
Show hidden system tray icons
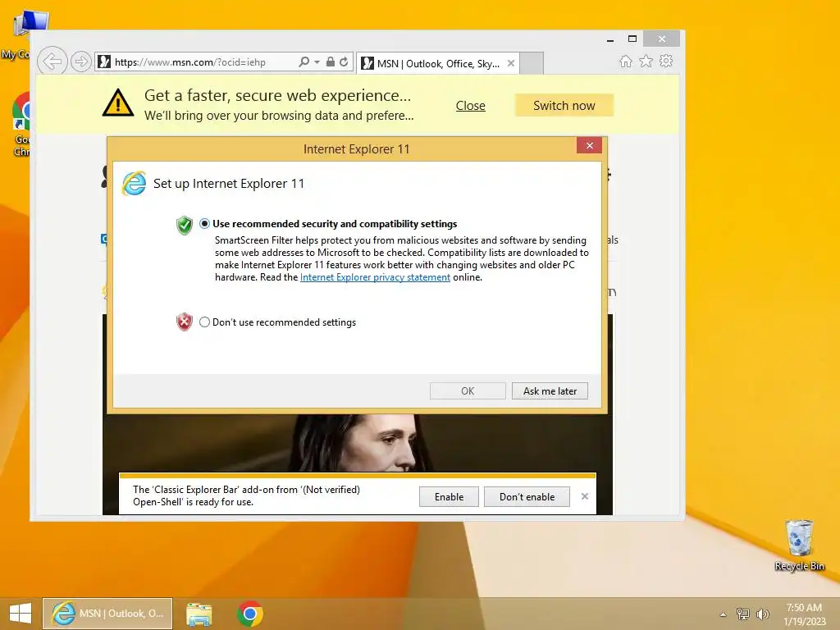724,614
